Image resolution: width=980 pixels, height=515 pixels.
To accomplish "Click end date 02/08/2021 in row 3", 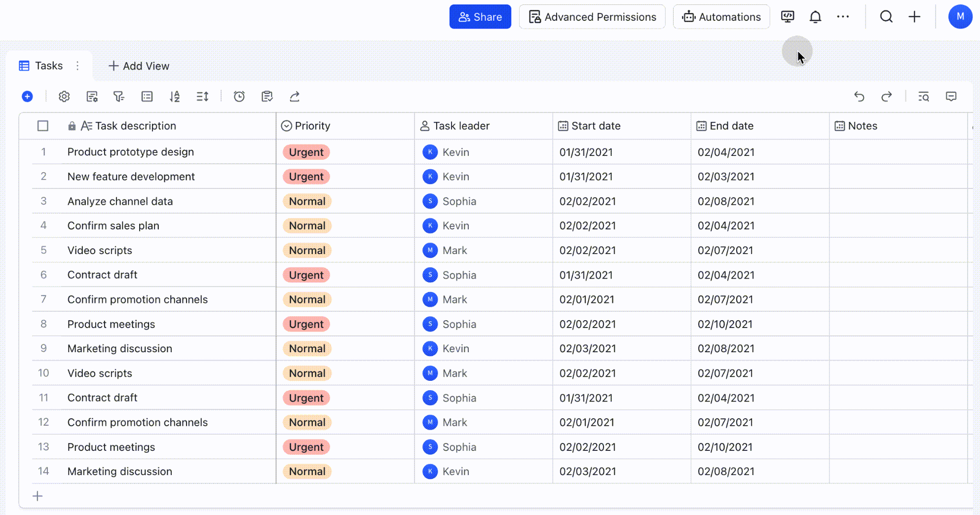I will (726, 201).
